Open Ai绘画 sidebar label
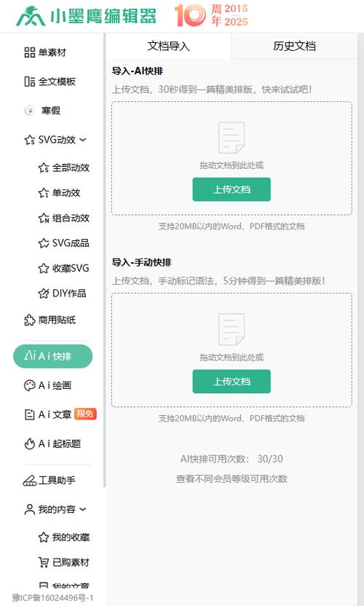Image resolution: width=364 pixels, height=606 pixels. point(55,385)
